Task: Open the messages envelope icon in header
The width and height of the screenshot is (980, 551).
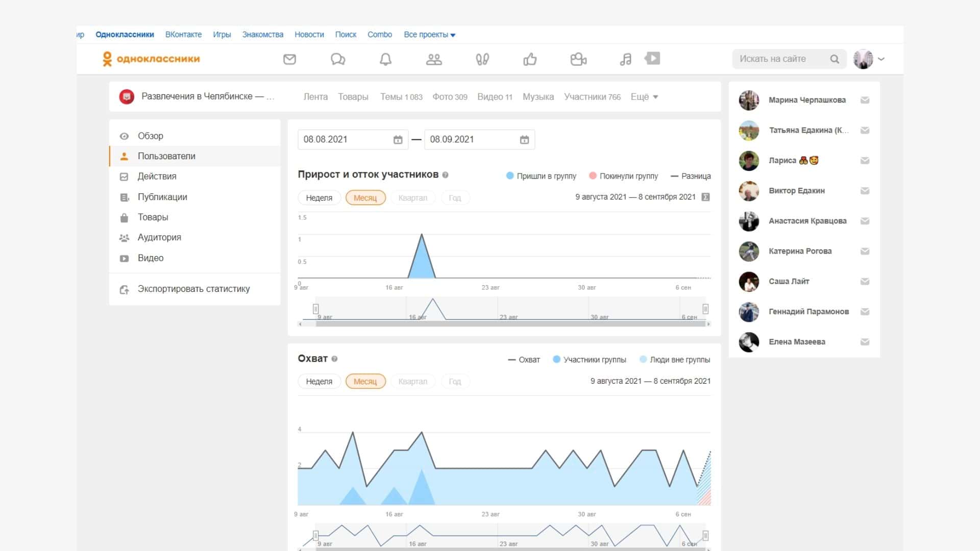Action: [x=289, y=59]
